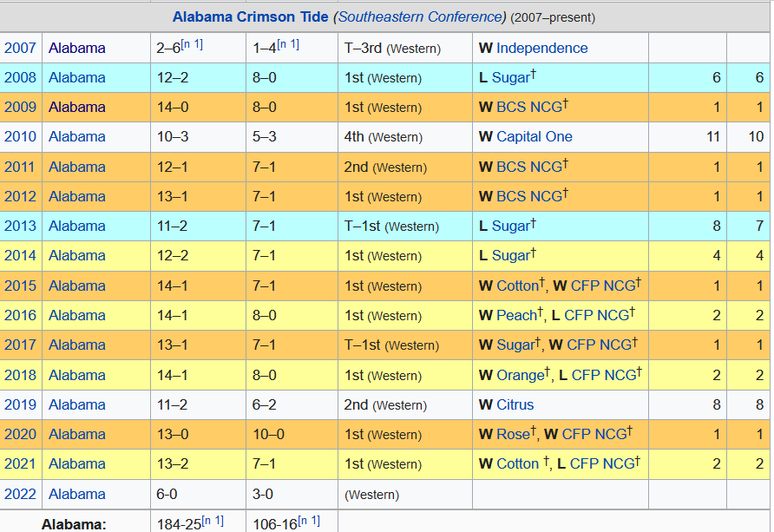Image resolution: width=774 pixels, height=532 pixels.
Task: Open the BCS NCG link in 2012 row
Action: [529, 196]
